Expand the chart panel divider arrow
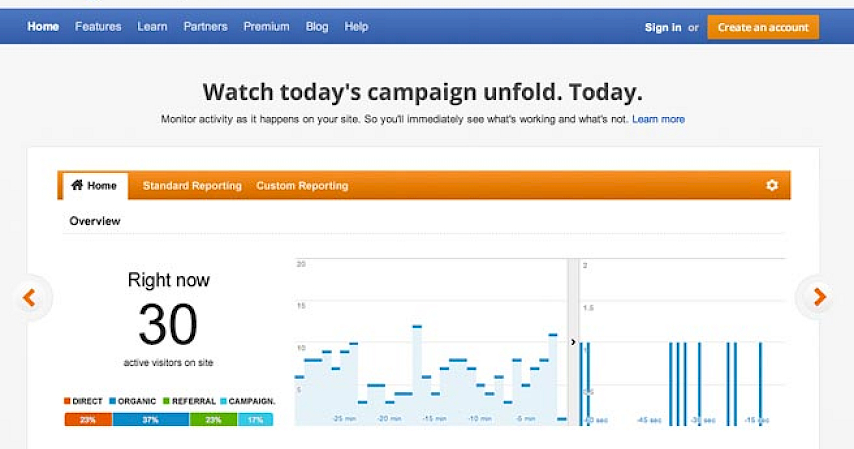This screenshot has width=854, height=449. 573,342
